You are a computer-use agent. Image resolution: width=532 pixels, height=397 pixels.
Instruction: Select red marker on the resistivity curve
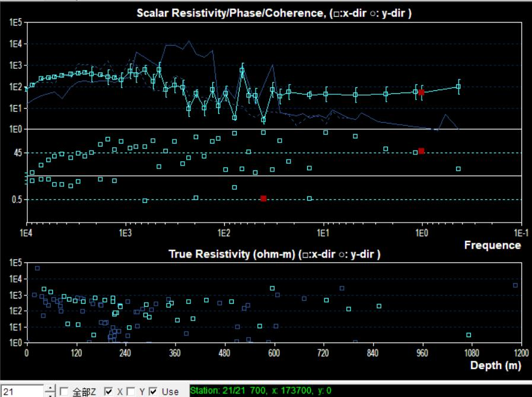coord(421,92)
